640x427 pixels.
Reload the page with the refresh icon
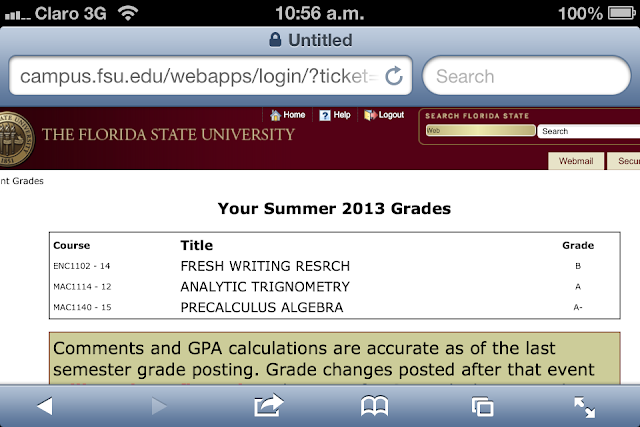393,76
